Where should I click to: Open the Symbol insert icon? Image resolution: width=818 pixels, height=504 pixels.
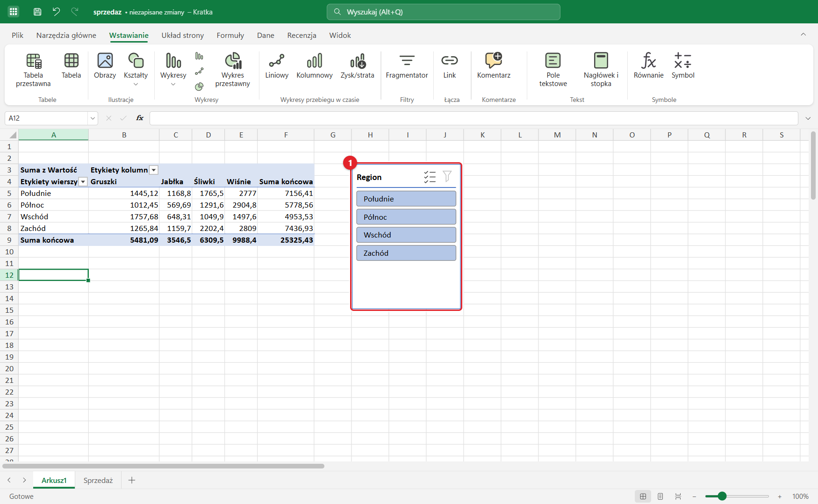pos(683,66)
